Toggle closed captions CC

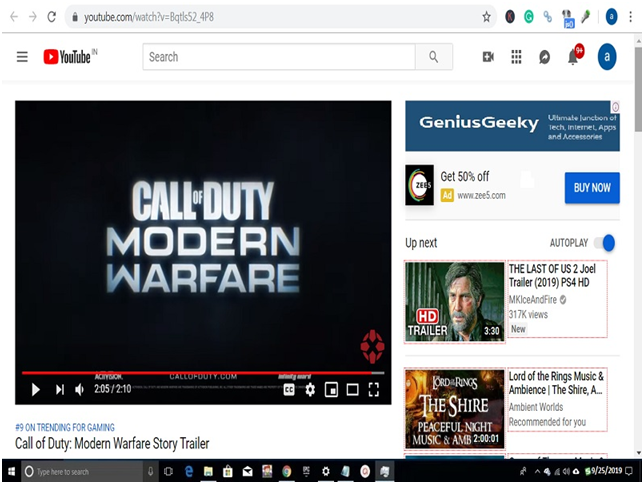[289, 389]
